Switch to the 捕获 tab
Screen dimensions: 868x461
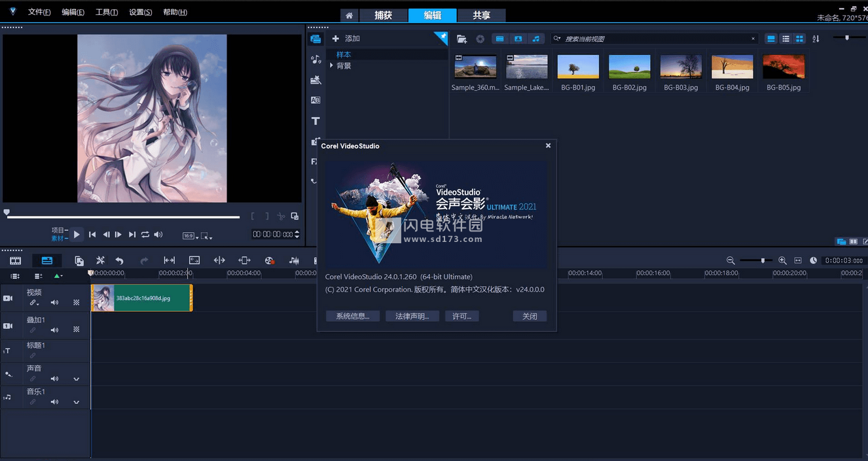pos(383,16)
